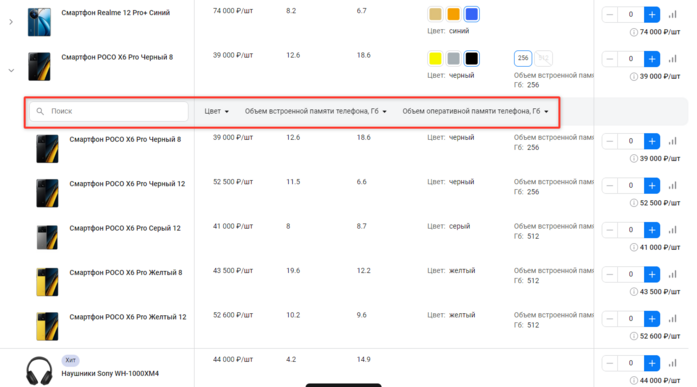The width and height of the screenshot is (697, 387).
Task: Select the black color swatch for POCO
Action: coord(472,58)
